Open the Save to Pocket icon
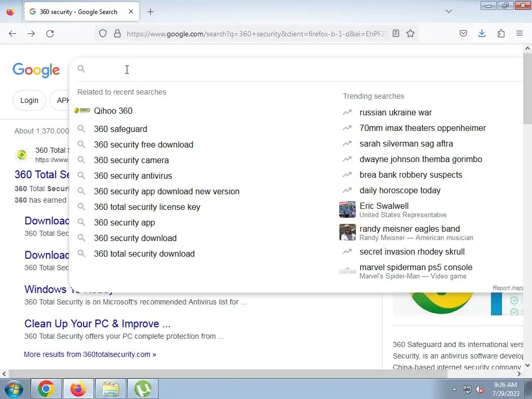The width and height of the screenshot is (532, 399). point(463,33)
